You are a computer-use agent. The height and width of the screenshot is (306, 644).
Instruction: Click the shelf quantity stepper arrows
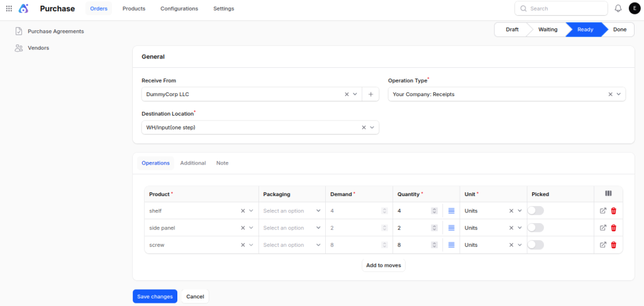pyautogui.click(x=434, y=211)
